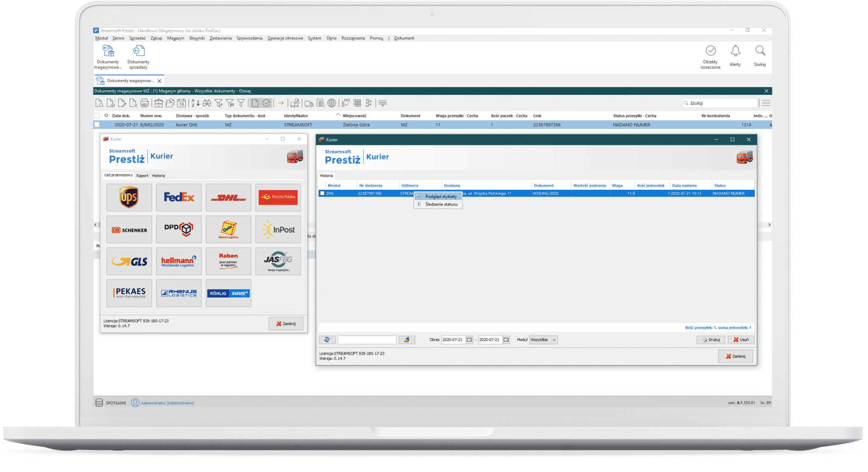Click the Drukuj button
Viewport: 868px width, 472px height.
point(709,339)
